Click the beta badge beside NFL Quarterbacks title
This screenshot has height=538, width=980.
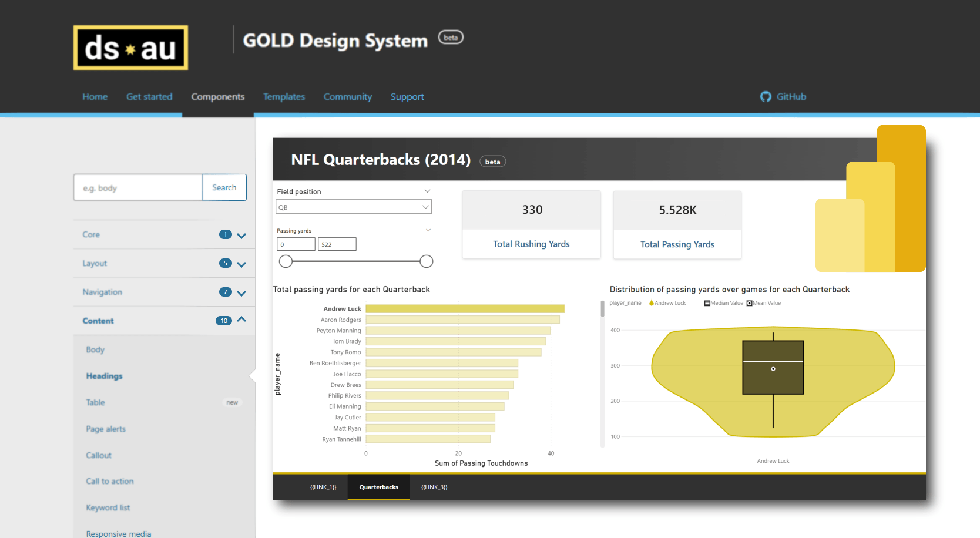point(492,161)
